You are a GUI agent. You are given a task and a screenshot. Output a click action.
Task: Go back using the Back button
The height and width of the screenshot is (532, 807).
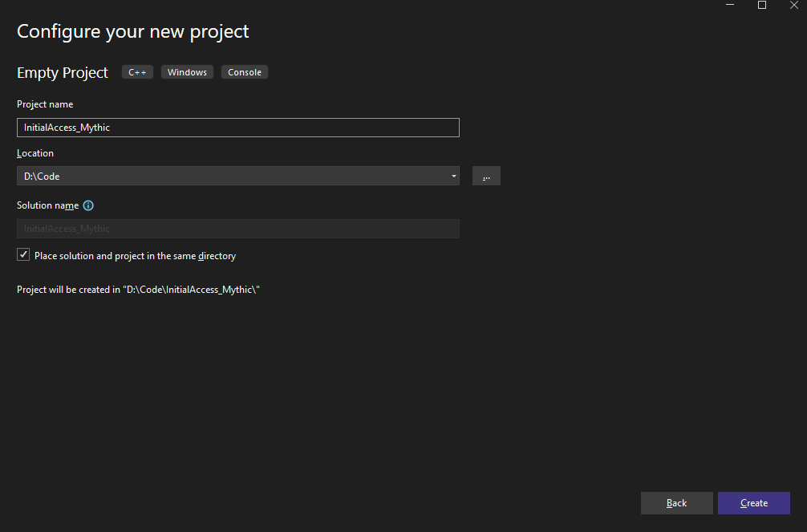(x=676, y=503)
